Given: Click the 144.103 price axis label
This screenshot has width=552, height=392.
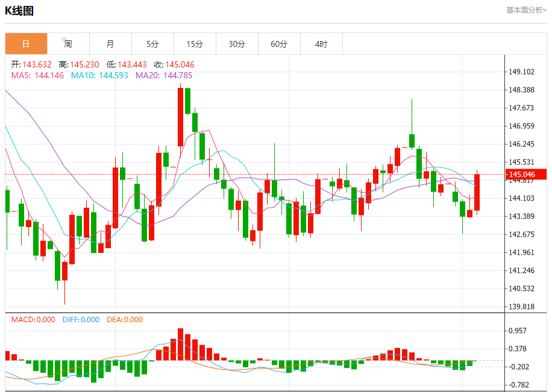Looking at the screenshot, I should pyautogui.click(x=521, y=198).
